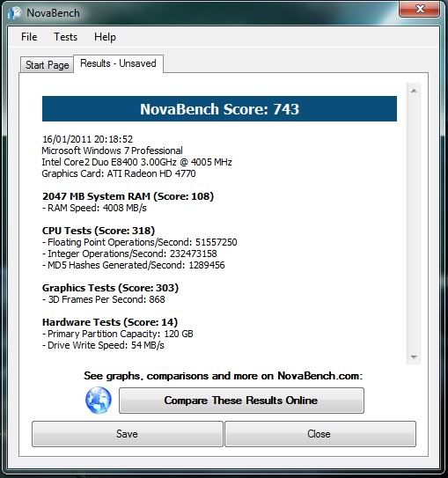Click the Graphics Tests score heading
The height and width of the screenshot is (478, 448).
coord(110,288)
